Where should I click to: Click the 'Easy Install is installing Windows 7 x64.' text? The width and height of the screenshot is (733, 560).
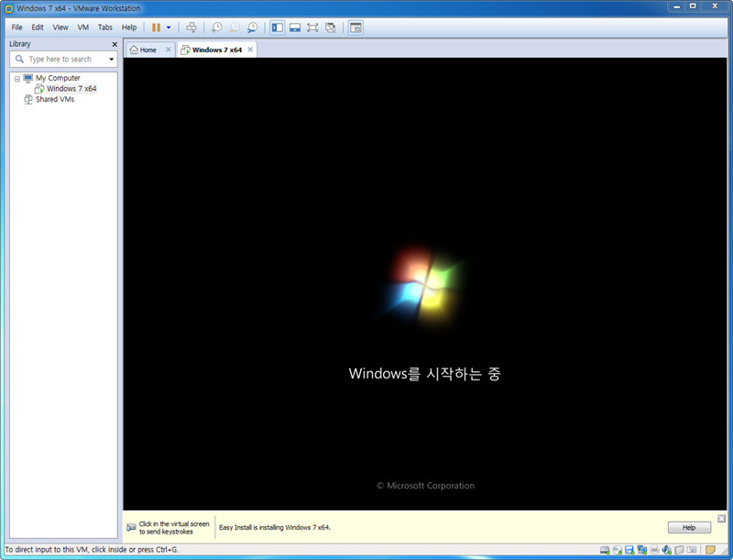pos(275,528)
